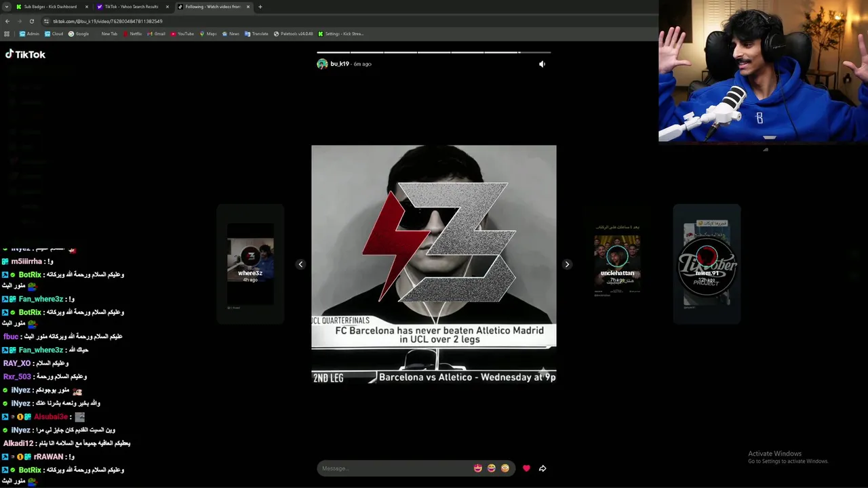Click chat username Rxr_503
The image size is (868, 488).
point(17,377)
